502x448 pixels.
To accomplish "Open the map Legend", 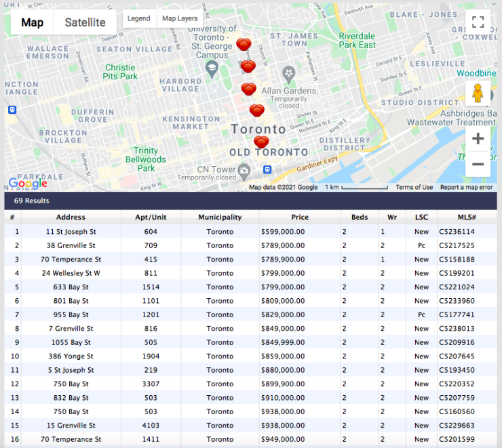I will (138, 18).
